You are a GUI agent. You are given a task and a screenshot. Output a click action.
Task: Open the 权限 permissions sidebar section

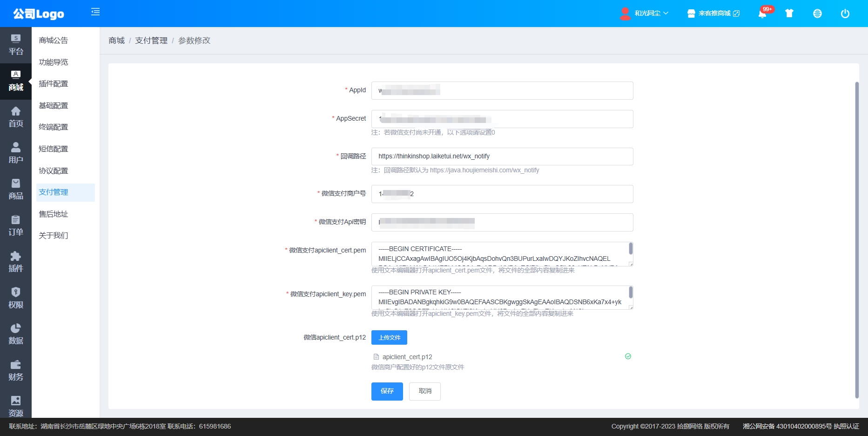click(x=16, y=298)
